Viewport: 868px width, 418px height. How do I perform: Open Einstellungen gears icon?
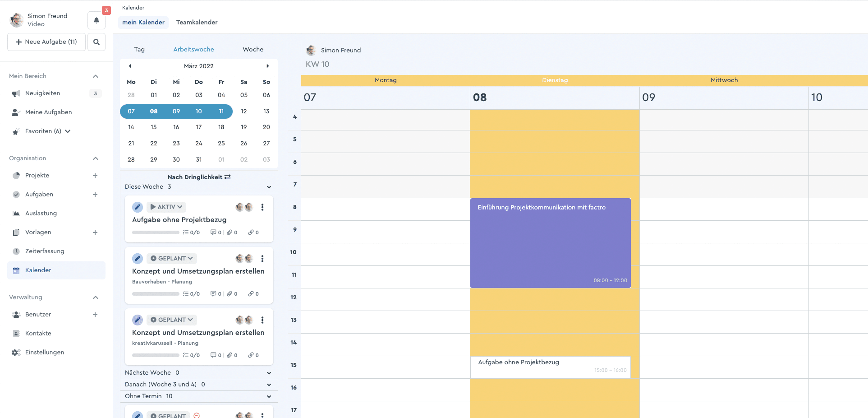pyautogui.click(x=16, y=353)
